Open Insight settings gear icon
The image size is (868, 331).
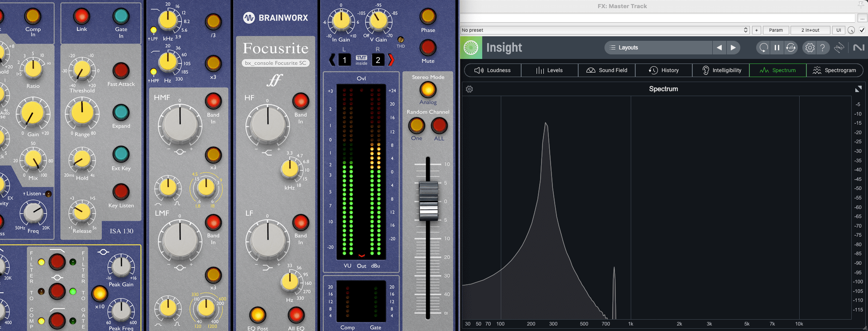click(x=810, y=48)
